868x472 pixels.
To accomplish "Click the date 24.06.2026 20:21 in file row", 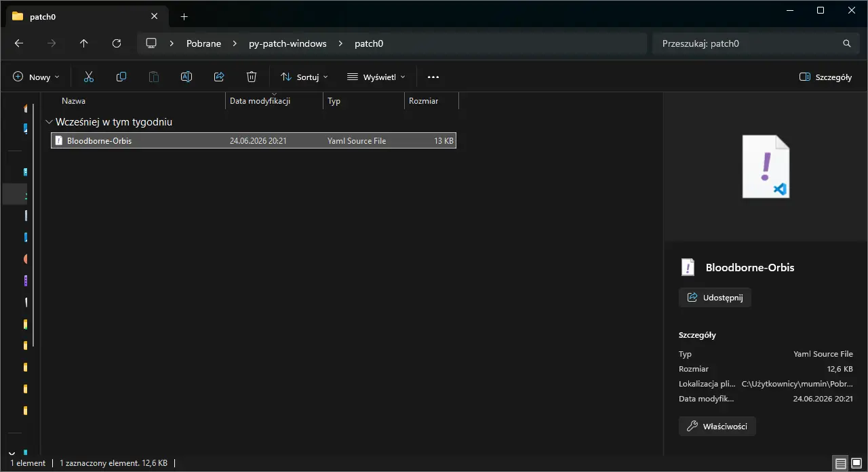I will [x=258, y=141].
